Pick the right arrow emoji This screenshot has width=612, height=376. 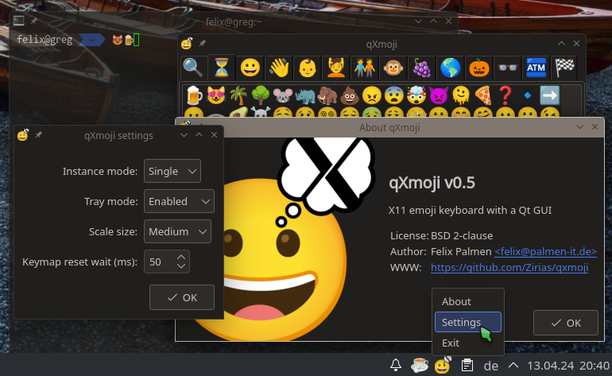tap(550, 95)
